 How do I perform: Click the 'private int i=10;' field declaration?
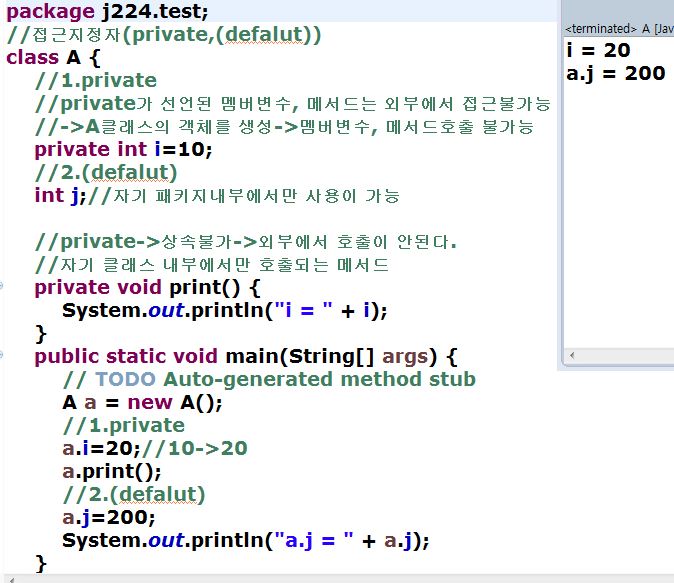(123, 149)
